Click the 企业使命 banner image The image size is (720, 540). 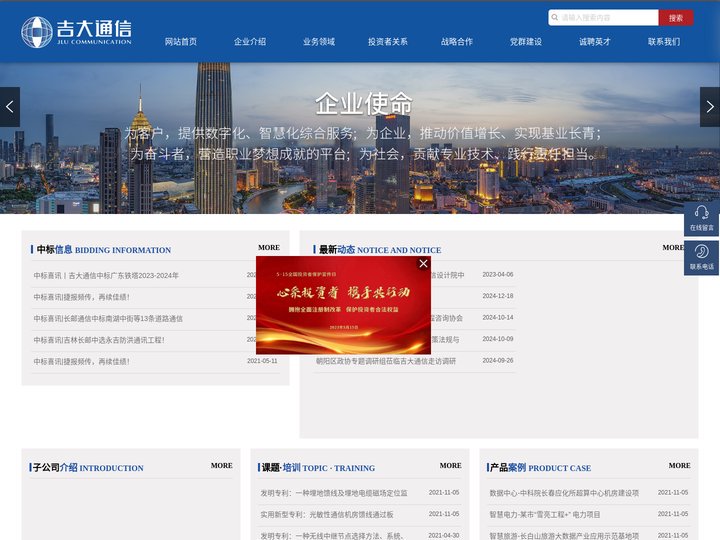(x=360, y=138)
